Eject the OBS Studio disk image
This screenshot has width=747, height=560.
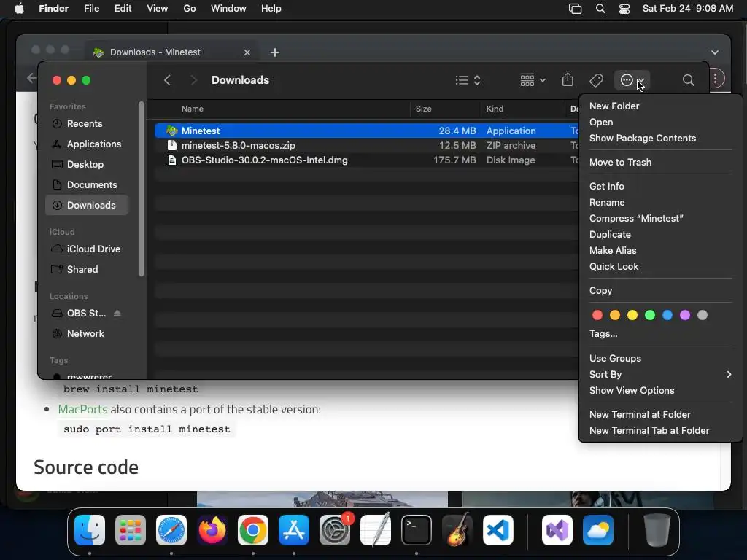coord(117,314)
